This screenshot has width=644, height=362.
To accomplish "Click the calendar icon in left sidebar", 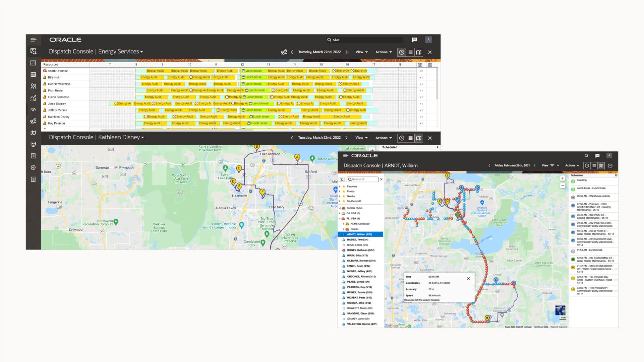I will 33,74.
